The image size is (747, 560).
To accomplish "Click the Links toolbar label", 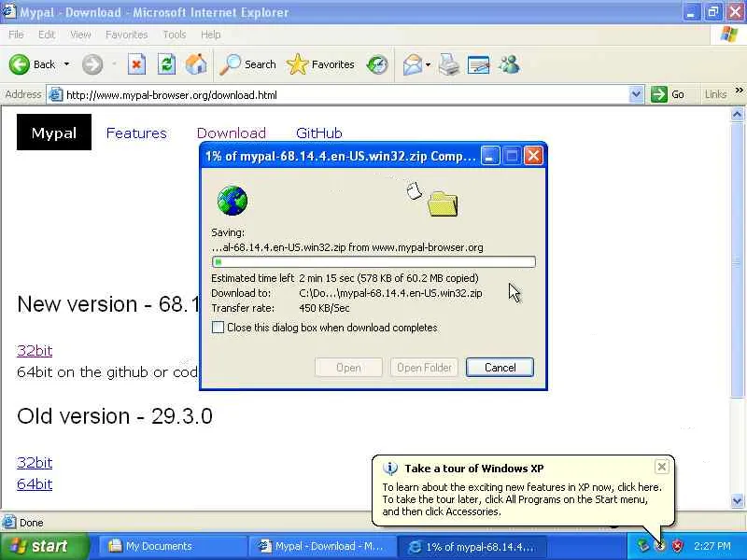I will coord(715,94).
